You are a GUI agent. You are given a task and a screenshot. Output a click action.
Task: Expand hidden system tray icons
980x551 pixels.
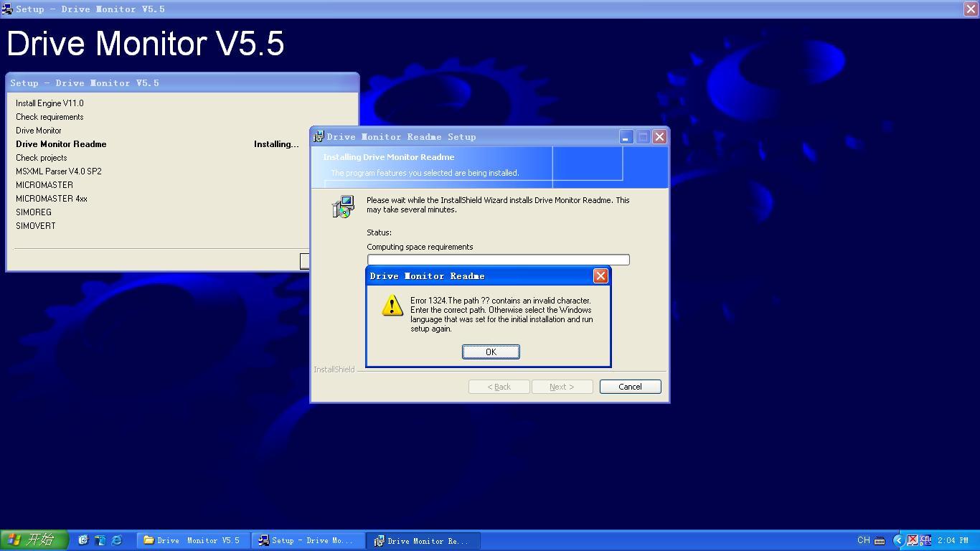point(898,540)
